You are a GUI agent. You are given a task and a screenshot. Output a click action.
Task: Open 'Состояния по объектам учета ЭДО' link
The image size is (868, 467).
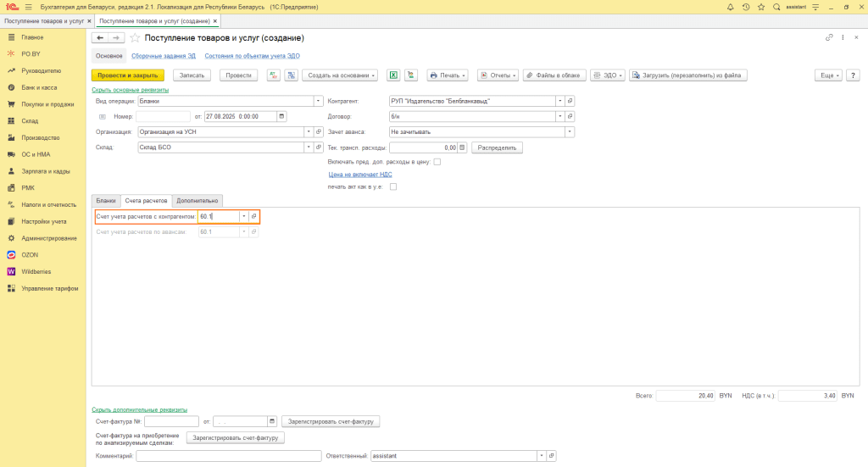coord(252,56)
